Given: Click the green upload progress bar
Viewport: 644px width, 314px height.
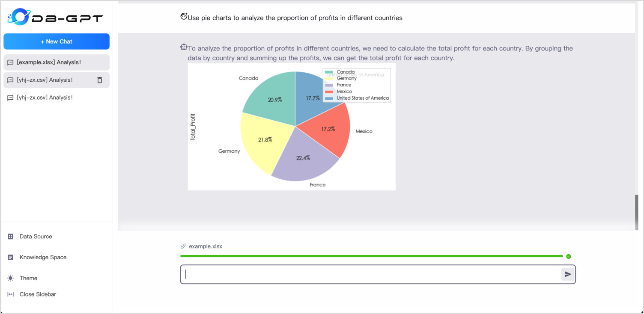Looking at the screenshot, I should (x=372, y=256).
